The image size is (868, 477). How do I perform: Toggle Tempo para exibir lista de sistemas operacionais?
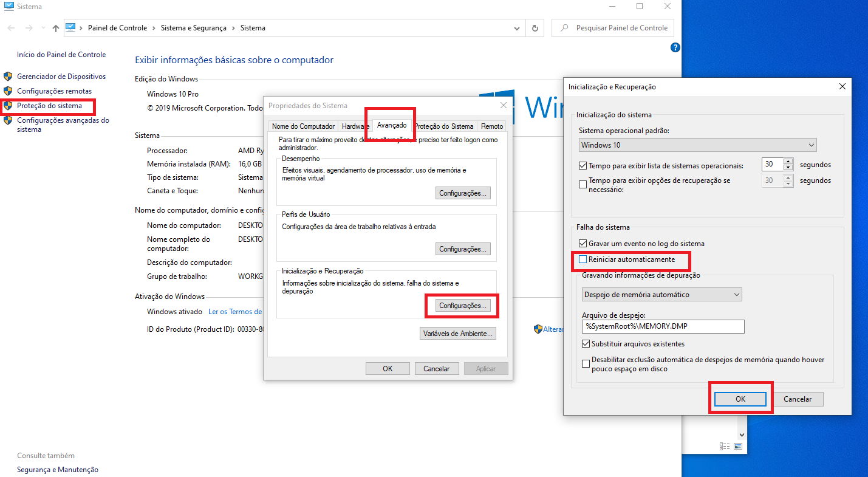583,165
